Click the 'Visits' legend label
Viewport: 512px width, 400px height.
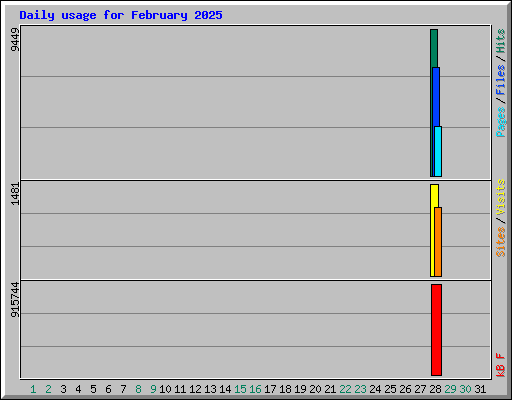[500, 197]
